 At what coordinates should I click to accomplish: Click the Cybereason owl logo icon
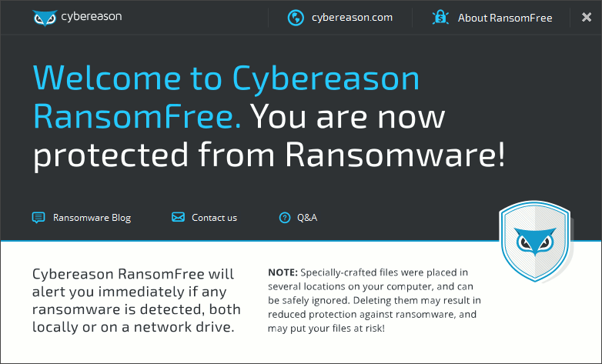(45, 17)
